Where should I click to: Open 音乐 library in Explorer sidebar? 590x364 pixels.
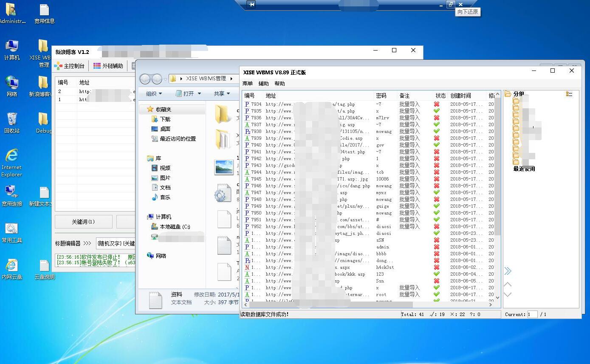pos(161,197)
